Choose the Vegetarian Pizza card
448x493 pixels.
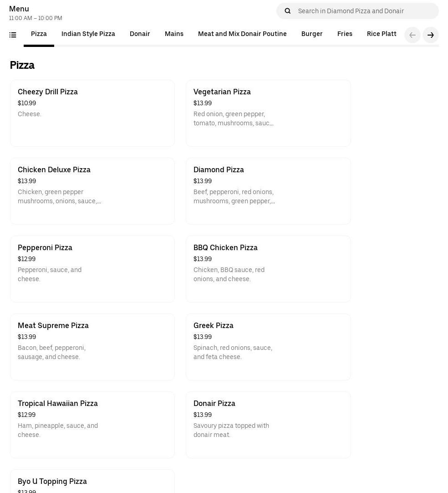tap(268, 113)
